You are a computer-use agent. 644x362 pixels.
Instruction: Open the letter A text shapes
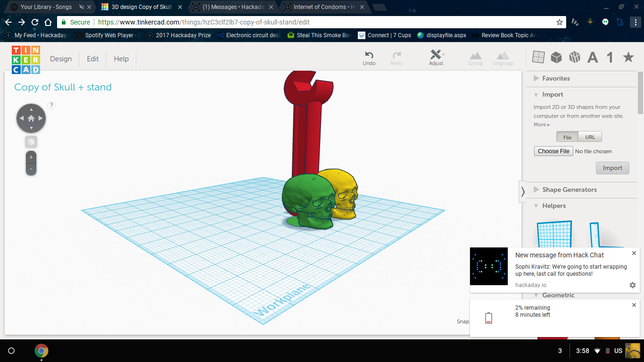click(593, 58)
